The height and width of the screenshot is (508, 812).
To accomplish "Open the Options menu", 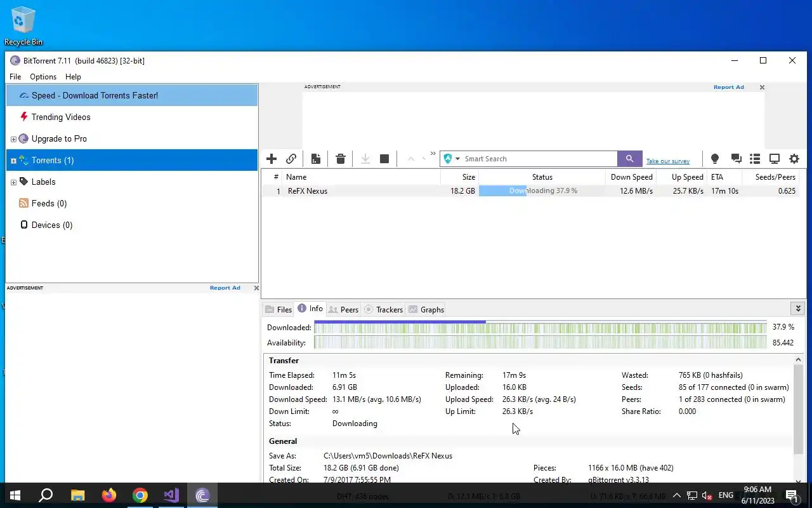I will coord(43,77).
